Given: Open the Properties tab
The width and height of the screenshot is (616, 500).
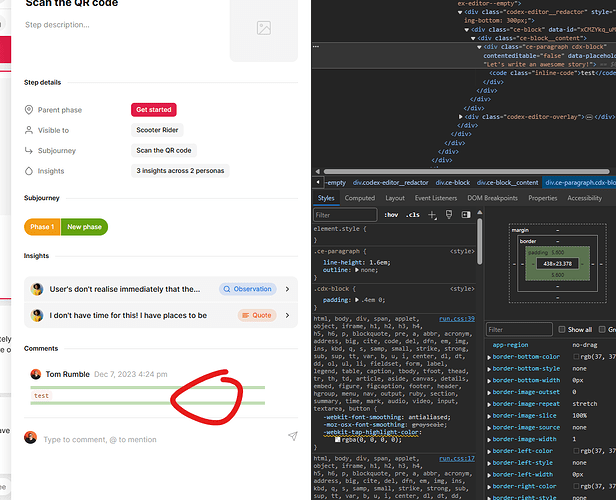Looking at the screenshot, I should (543, 198).
